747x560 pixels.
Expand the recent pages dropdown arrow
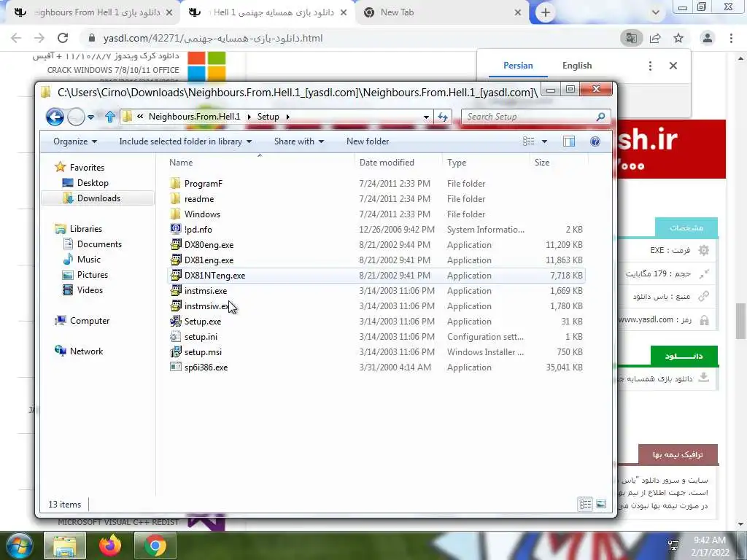(90, 117)
